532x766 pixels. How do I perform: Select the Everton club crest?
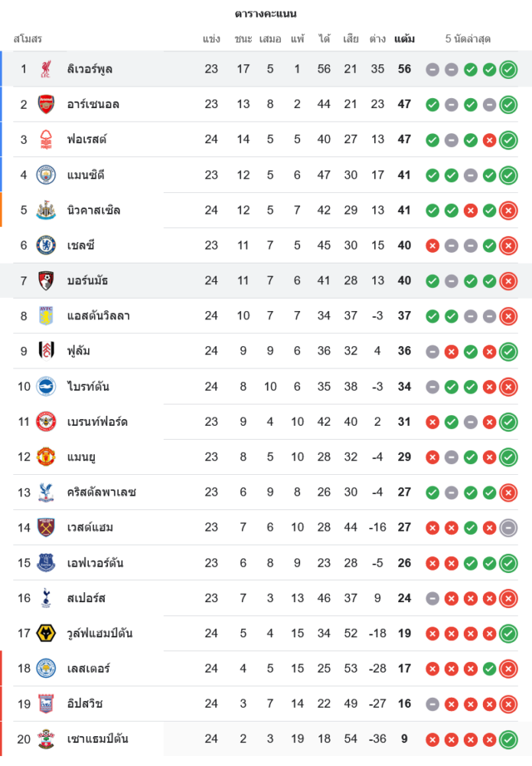pyautogui.click(x=46, y=563)
